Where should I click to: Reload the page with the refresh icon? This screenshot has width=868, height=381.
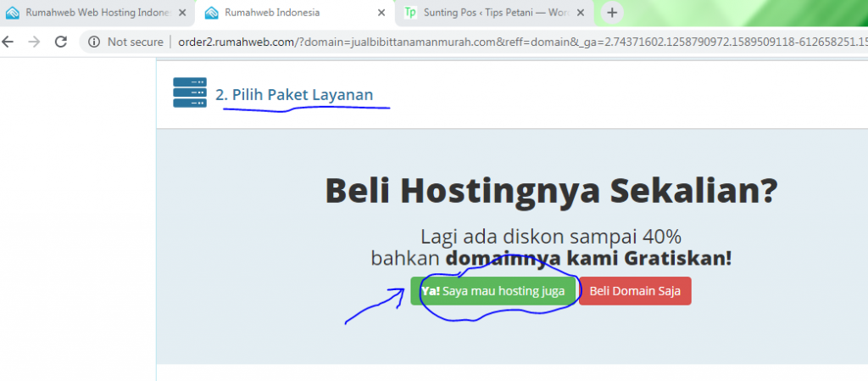pyautogui.click(x=61, y=42)
